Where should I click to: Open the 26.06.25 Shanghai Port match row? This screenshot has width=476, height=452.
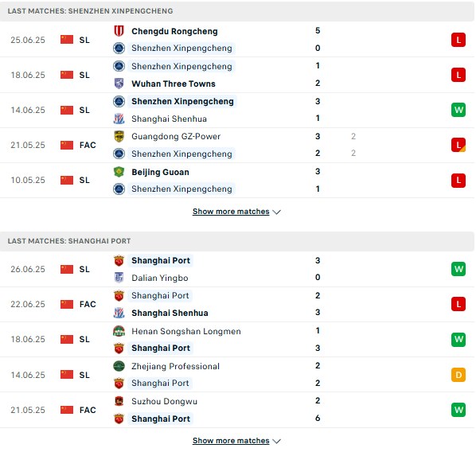[x=237, y=269]
